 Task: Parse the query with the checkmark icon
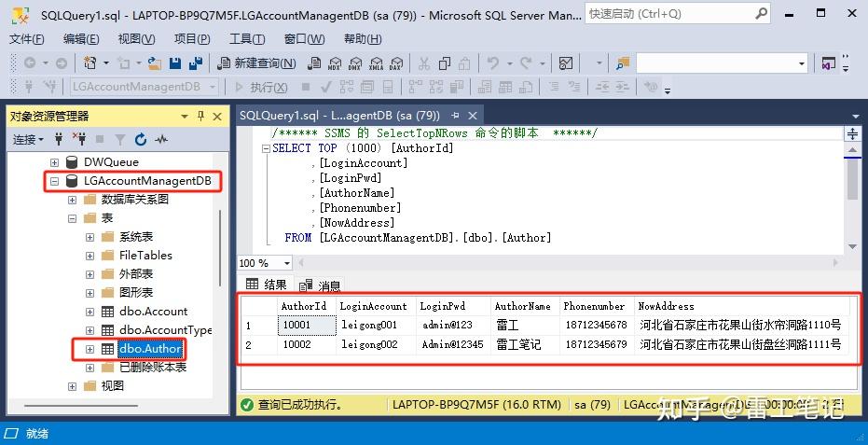326,87
